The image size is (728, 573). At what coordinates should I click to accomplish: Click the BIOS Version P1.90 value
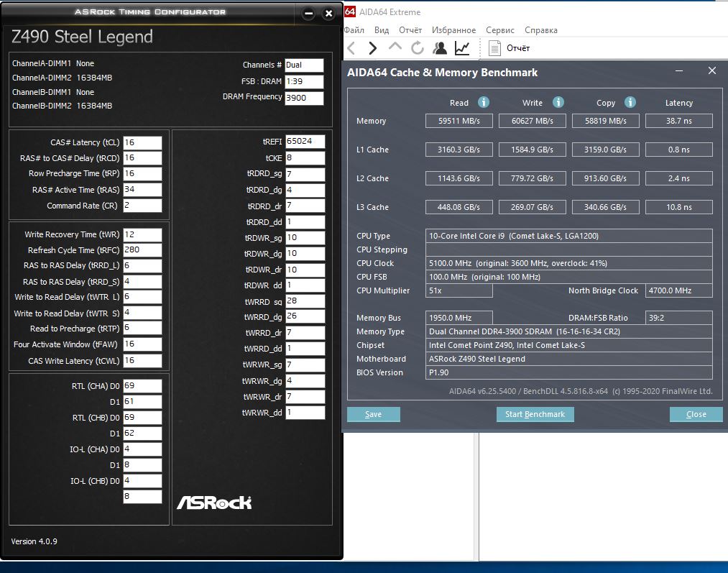[x=568, y=372]
